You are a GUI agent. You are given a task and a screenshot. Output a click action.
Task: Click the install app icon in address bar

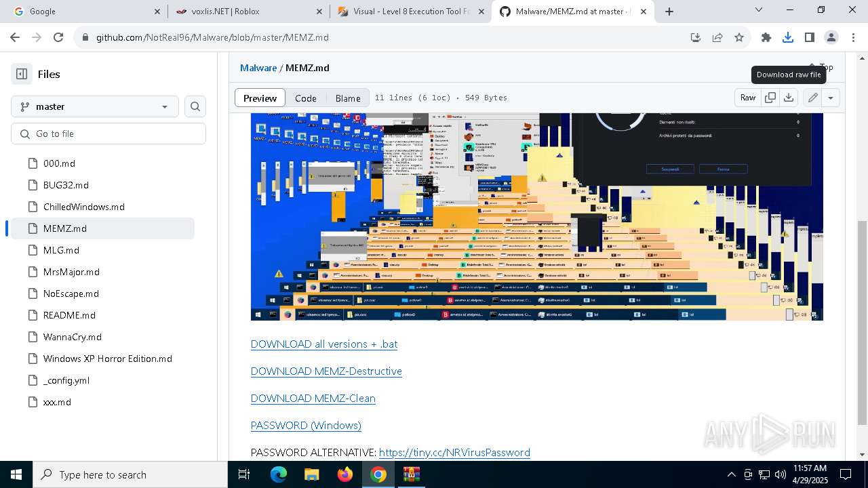point(696,38)
